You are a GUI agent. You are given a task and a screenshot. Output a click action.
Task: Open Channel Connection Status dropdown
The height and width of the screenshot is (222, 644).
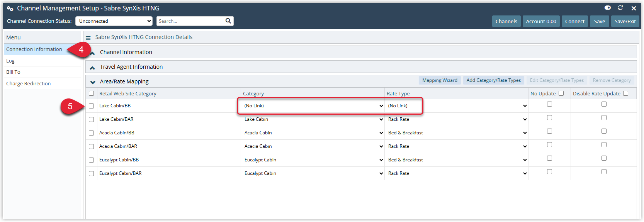(114, 21)
